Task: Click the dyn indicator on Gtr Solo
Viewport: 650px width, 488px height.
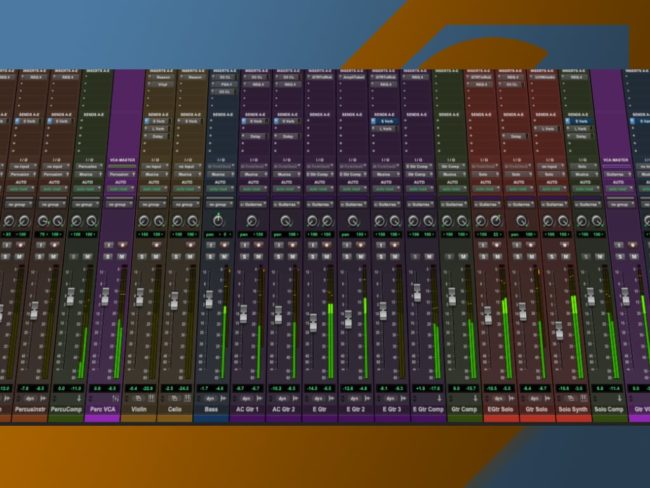Action: (535, 398)
